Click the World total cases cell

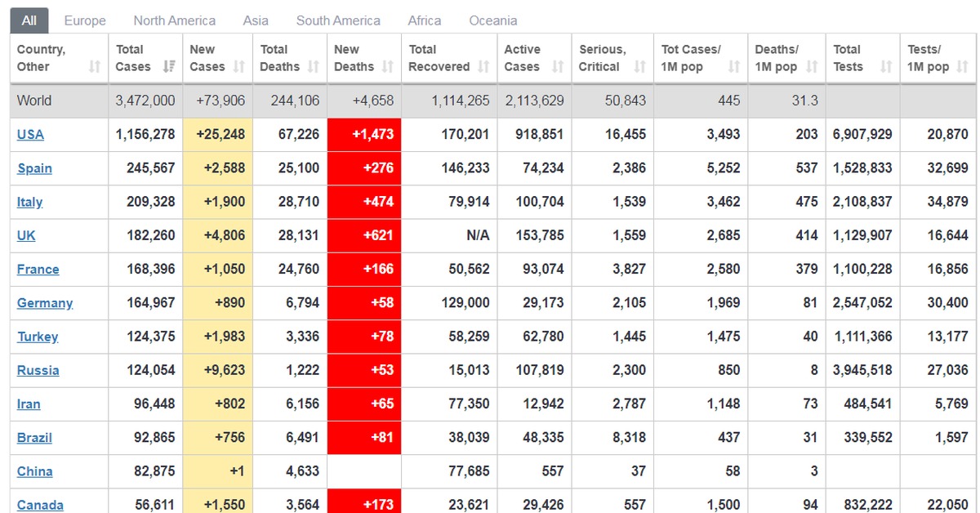(145, 100)
